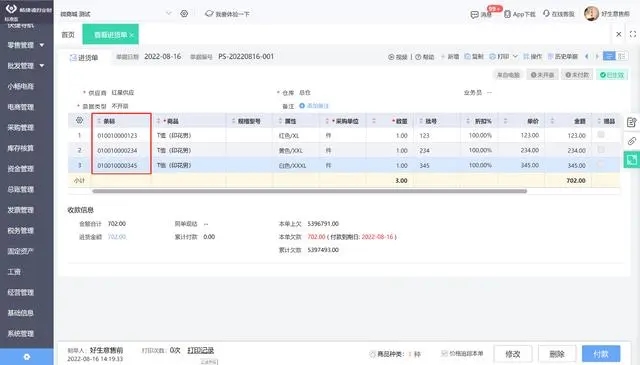Open 库存核算 in the sidebar
Screen dimensions: 640x365
20,148
